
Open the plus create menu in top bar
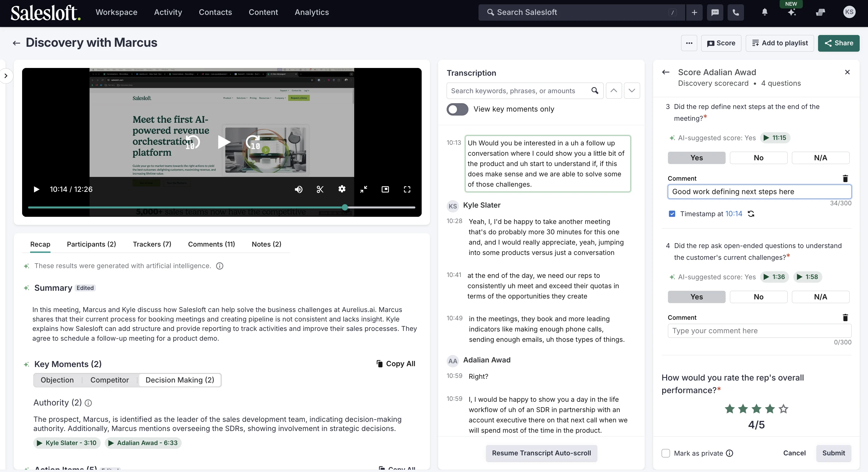(694, 12)
